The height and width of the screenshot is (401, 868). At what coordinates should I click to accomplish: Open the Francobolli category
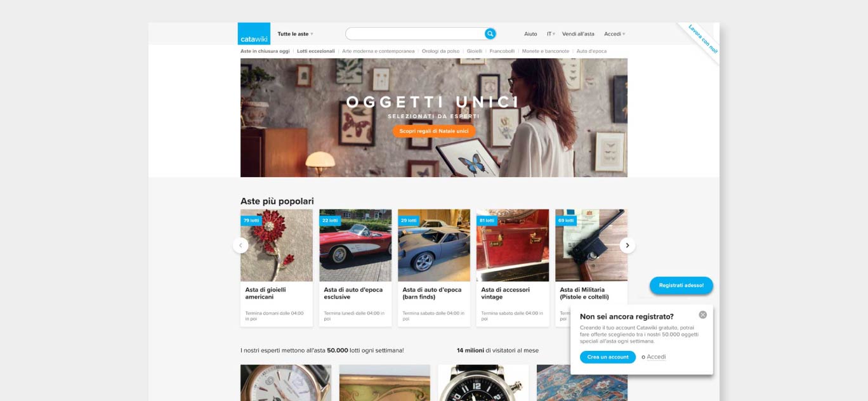point(502,51)
